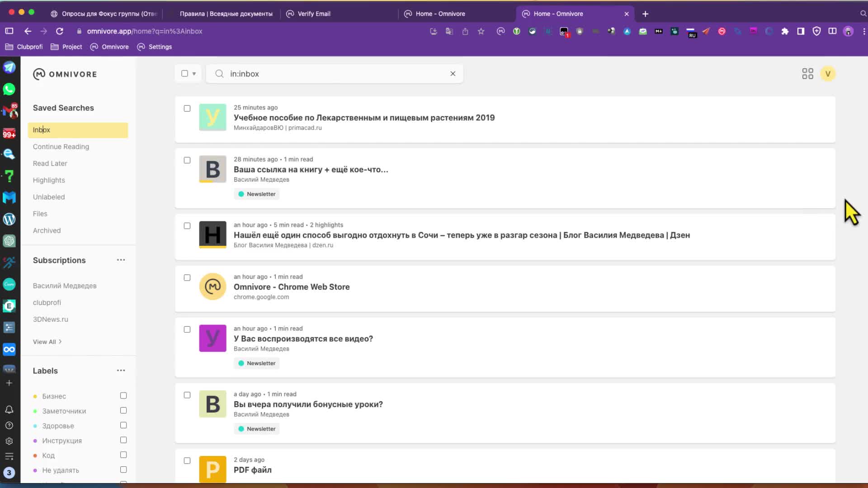Tick checkbox for Учебное пособие article
The width and height of the screenshot is (868, 488).
(x=187, y=108)
